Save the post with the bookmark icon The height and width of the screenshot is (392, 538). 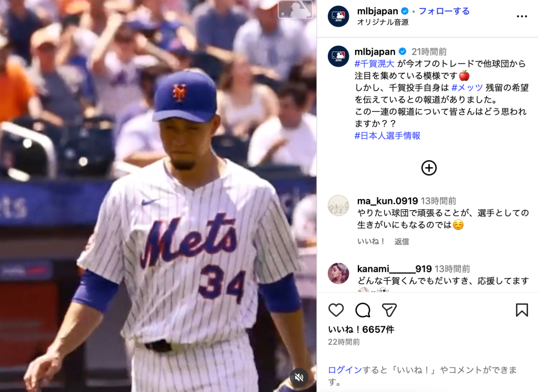point(522,310)
